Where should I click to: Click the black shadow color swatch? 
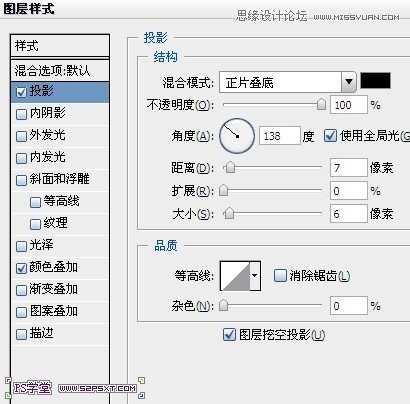(x=375, y=81)
